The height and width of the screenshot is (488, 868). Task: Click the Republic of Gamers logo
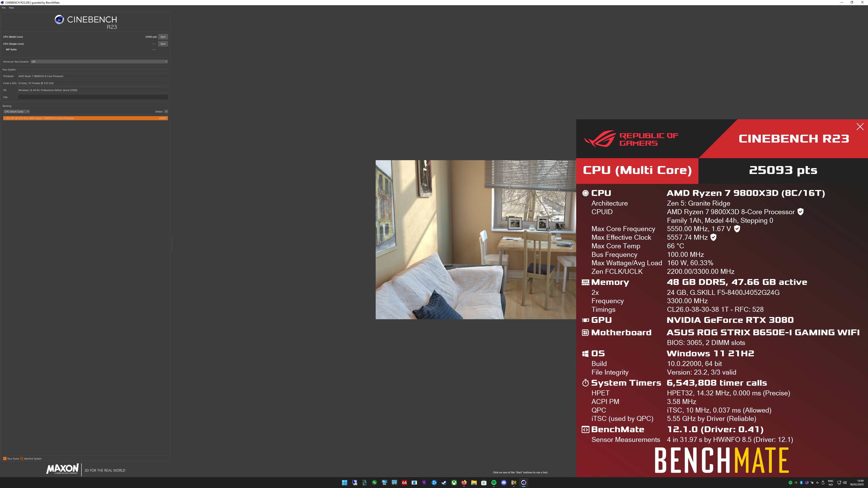631,139
